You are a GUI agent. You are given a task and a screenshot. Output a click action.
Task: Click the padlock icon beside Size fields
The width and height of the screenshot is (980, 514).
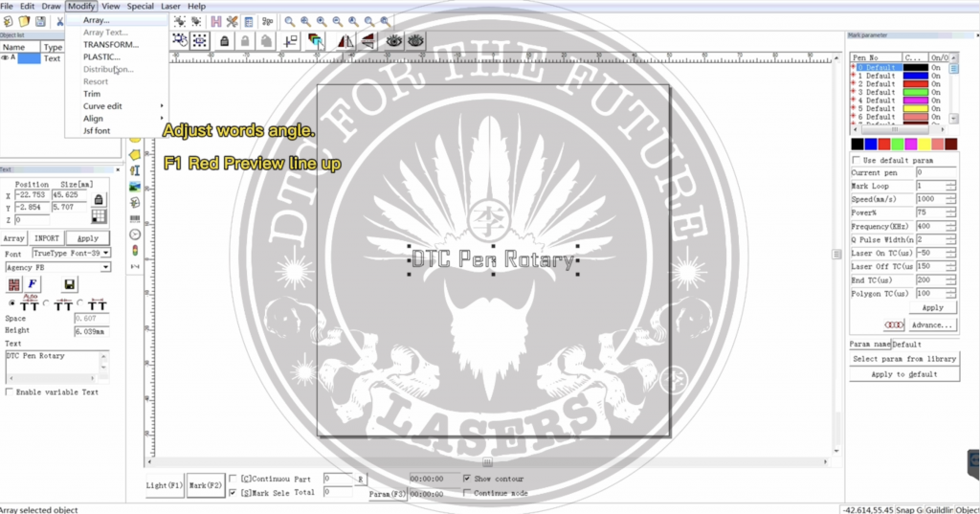click(x=98, y=200)
